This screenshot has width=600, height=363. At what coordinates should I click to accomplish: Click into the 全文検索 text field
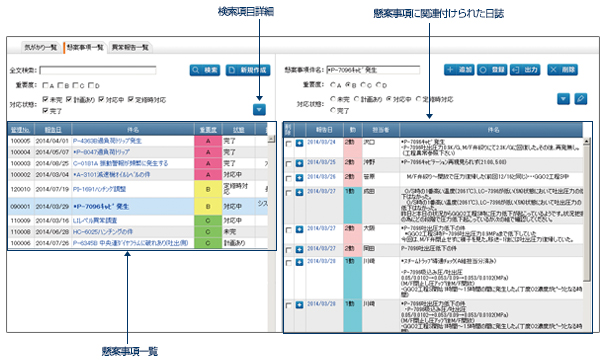(x=98, y=70)
